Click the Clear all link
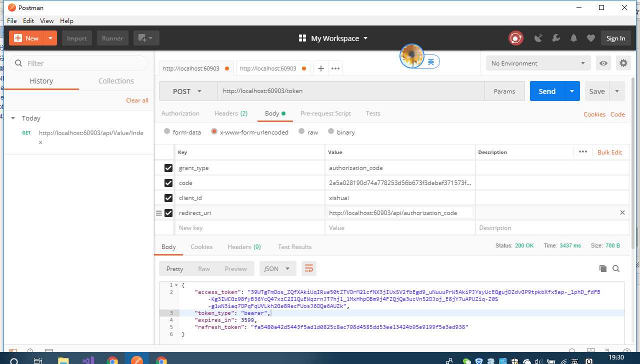 click(137, 100)
